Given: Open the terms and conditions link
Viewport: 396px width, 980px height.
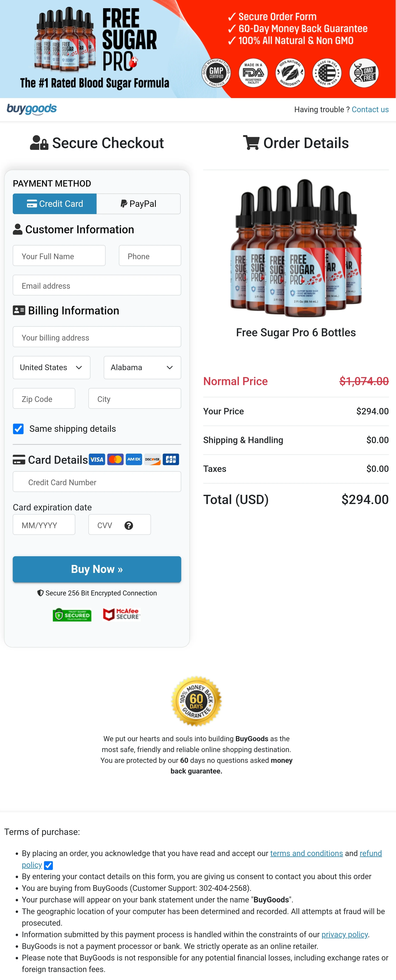Looking at the screenshot, I should 306,853.
